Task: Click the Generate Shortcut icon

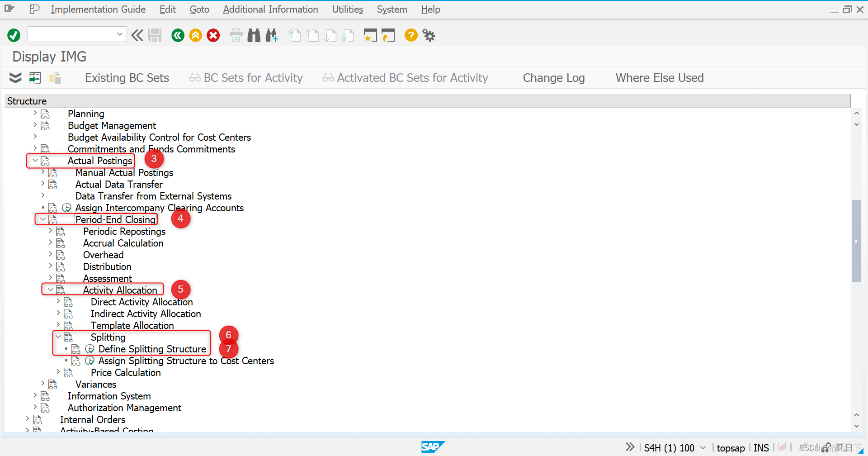Action: [388, 35]
